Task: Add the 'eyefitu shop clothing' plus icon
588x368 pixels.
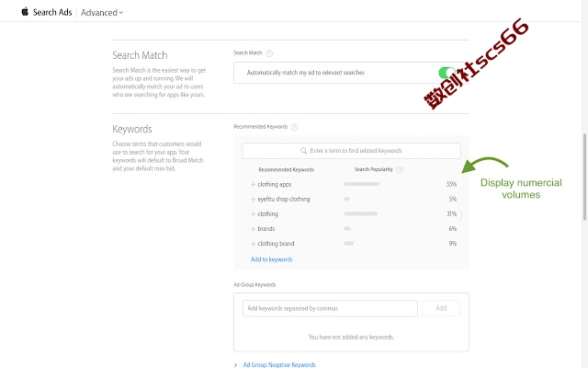Action: 254,199
